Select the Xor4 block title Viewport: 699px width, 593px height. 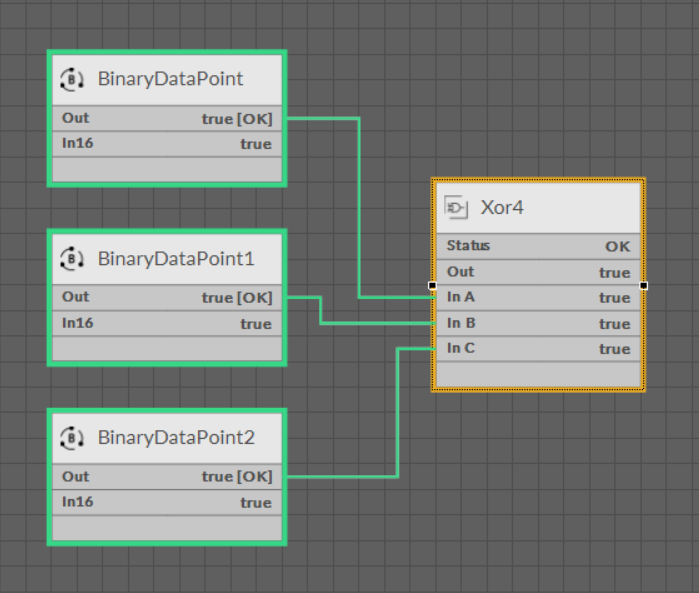tap(502, 208)
